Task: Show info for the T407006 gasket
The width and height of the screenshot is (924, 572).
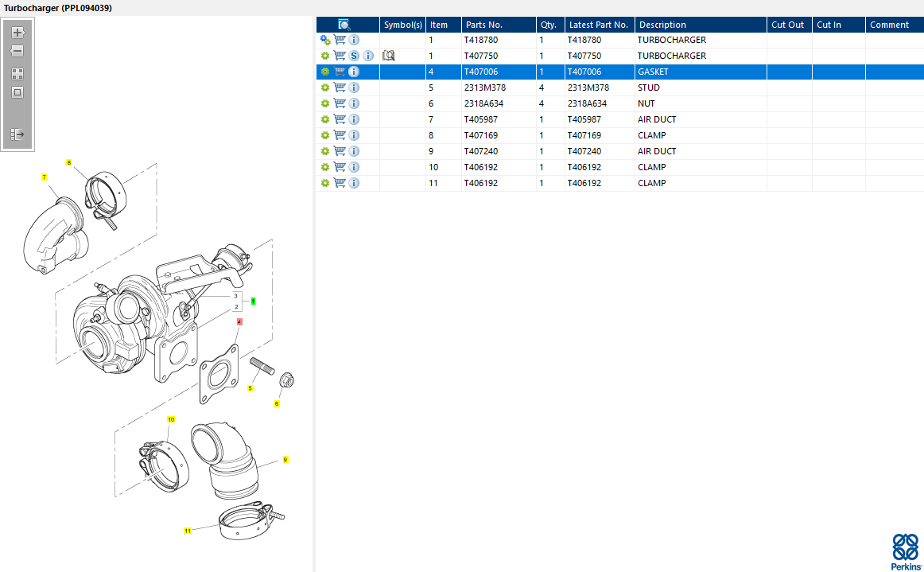Action: (354, 72)
